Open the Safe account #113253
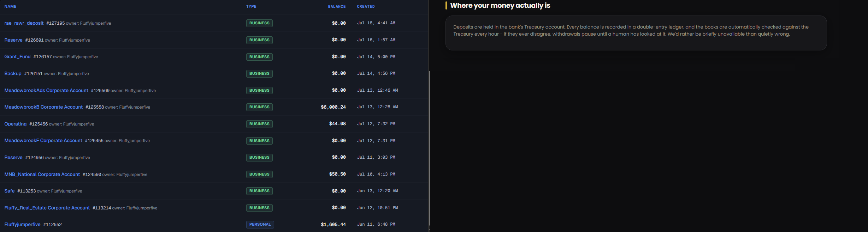 click(x=10, y=191)
